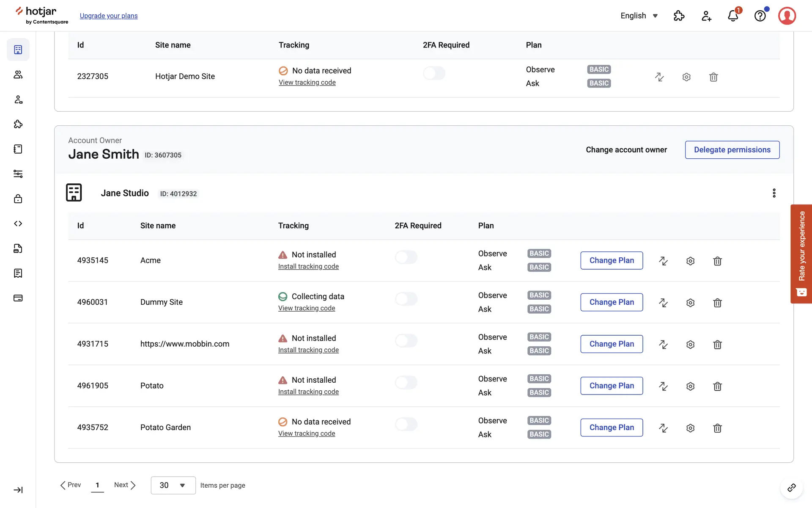Click Change account owner
This screenshot has width=812, height=508.
[x=626, y=150]
